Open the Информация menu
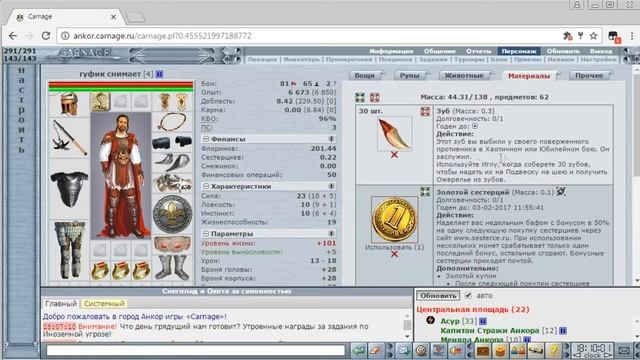640x360 pixels. 391,51
